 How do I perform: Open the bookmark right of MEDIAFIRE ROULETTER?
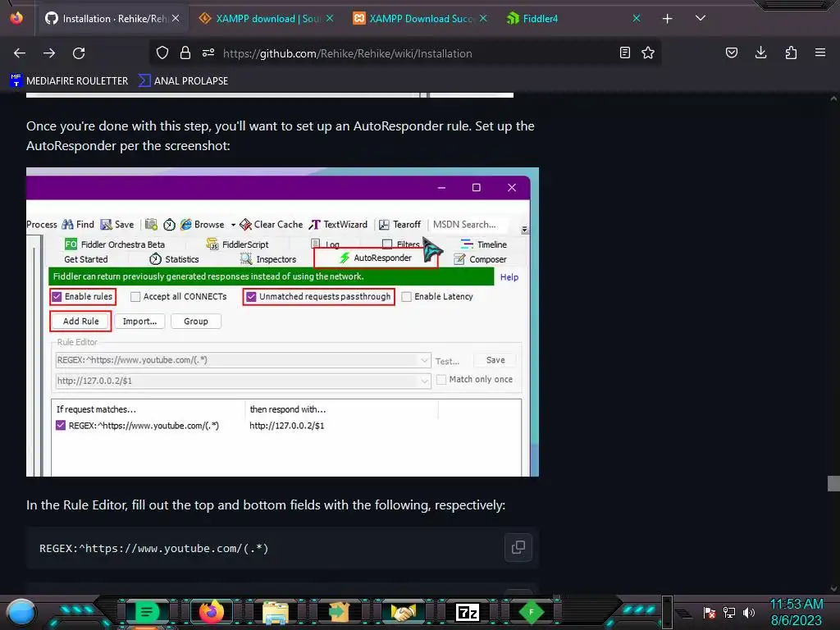coord(183,80)
